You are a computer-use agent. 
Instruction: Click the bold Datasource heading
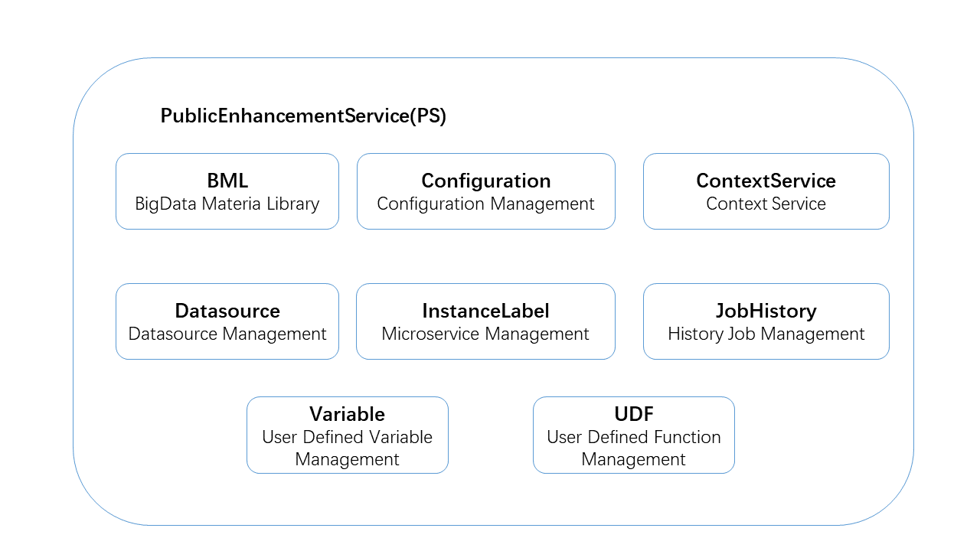click(x=227, y=311)
